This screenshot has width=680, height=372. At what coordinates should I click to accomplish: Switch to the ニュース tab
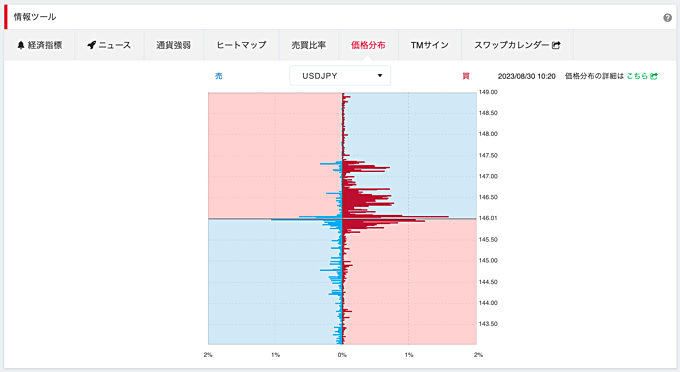pos(109,45)
